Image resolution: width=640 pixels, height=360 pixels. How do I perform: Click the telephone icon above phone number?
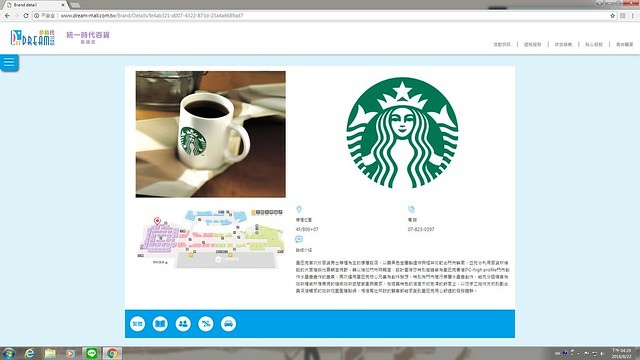click(411, 209)
